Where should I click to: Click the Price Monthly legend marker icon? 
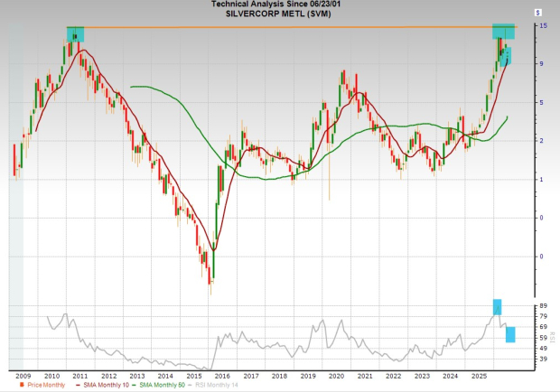[x=22, y=385]
